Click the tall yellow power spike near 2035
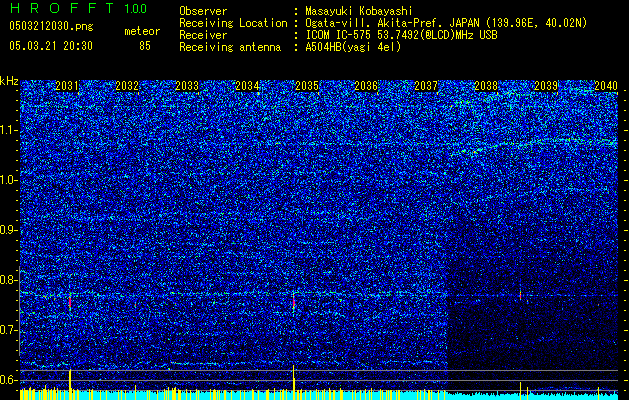 coord(294,382)
